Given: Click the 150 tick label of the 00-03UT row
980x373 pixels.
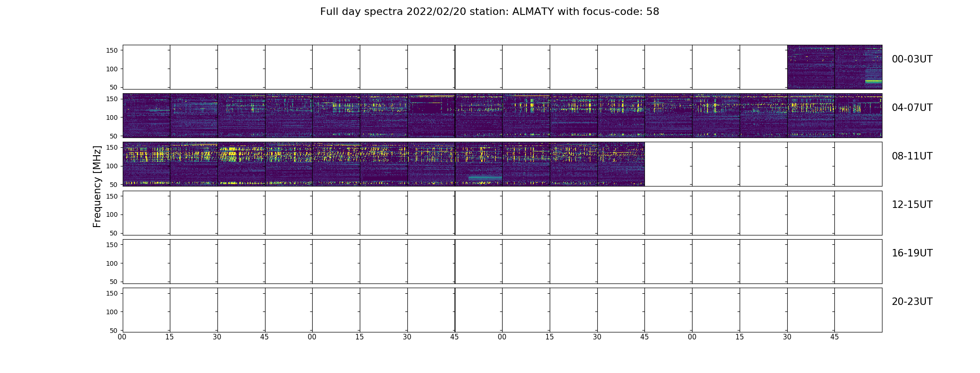Looking at the screenshot, I should coord(112,50).
